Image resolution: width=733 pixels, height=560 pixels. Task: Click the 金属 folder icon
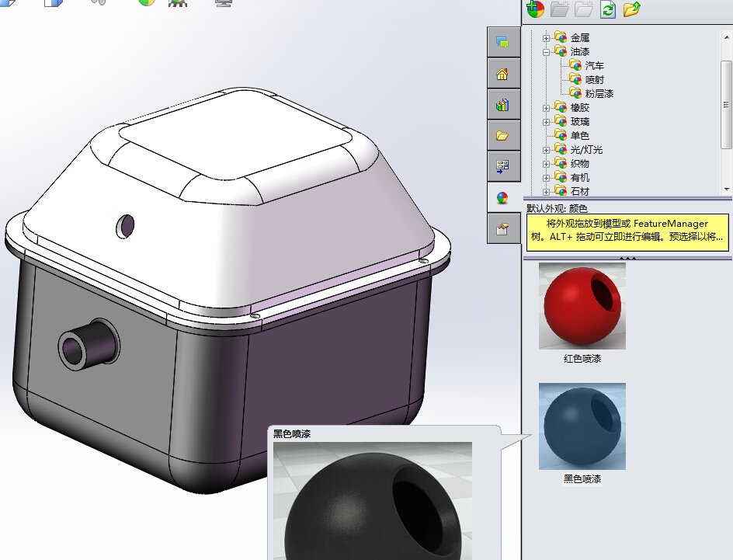click(x=561, y=37)
